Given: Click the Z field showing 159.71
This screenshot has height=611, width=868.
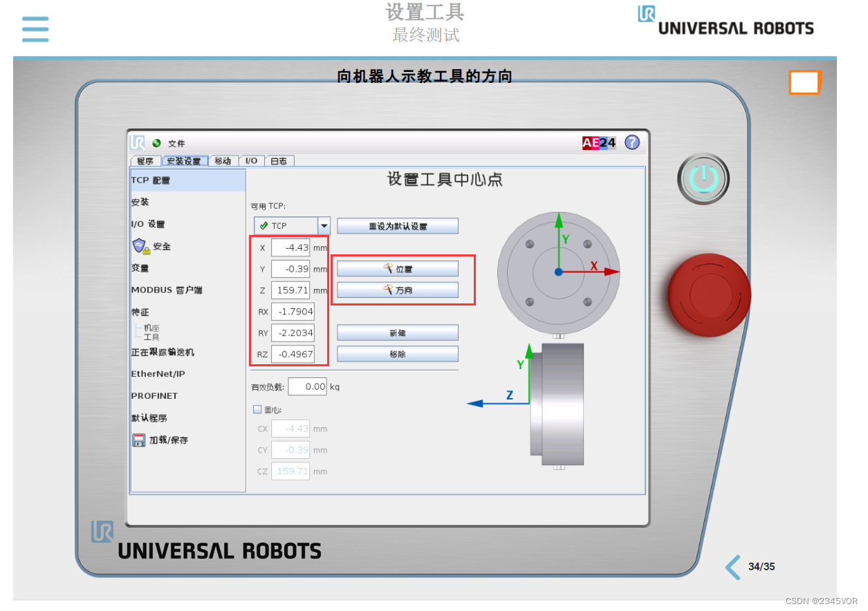Looking at the screenshot, I should [290, 290].
